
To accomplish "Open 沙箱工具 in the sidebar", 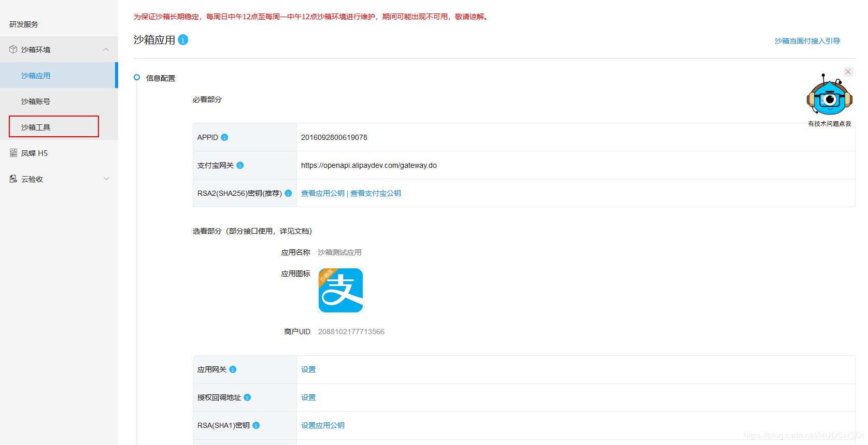I will pyautogui.click(x=36, y=127).
